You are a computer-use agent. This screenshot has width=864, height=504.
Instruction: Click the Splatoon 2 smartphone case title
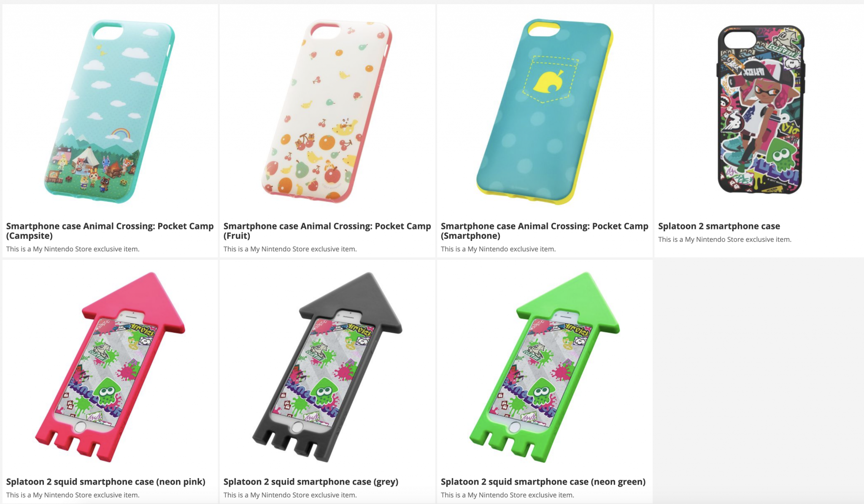pos(719,226)
